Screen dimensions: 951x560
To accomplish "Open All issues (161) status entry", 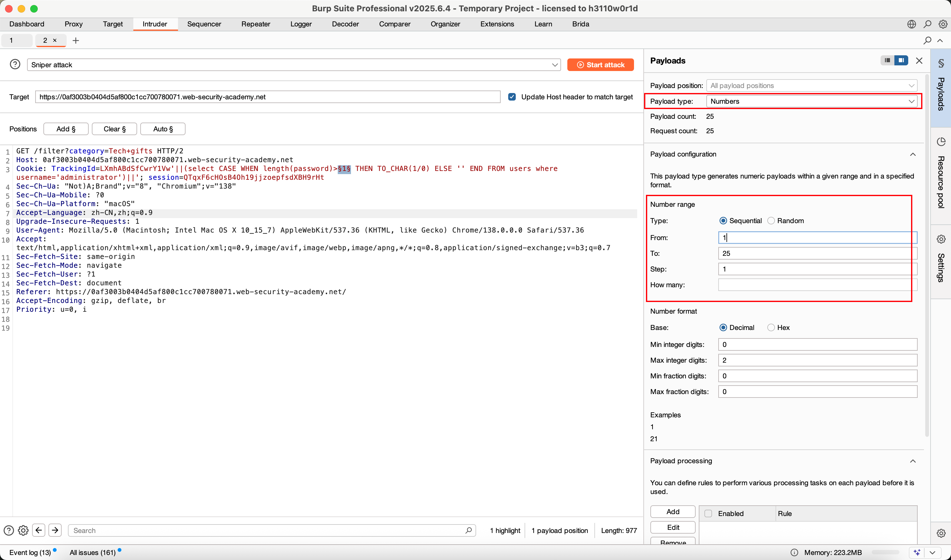I will tap(92, 552).
